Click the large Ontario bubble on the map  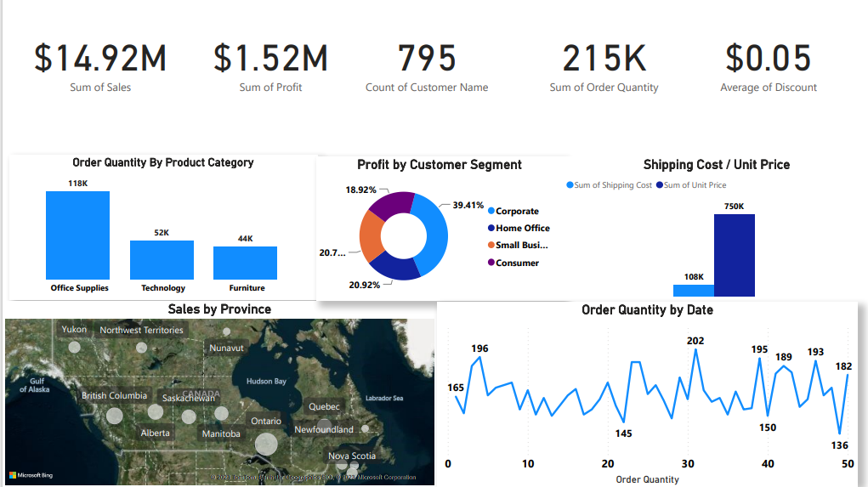coord(266,444)
